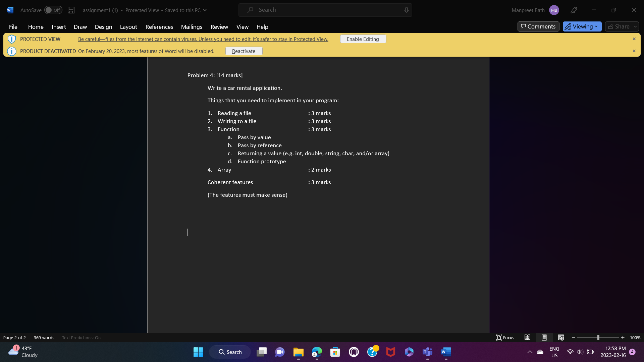
Task: Expand the Viewing mode dropdown
Action: (582, 26)
